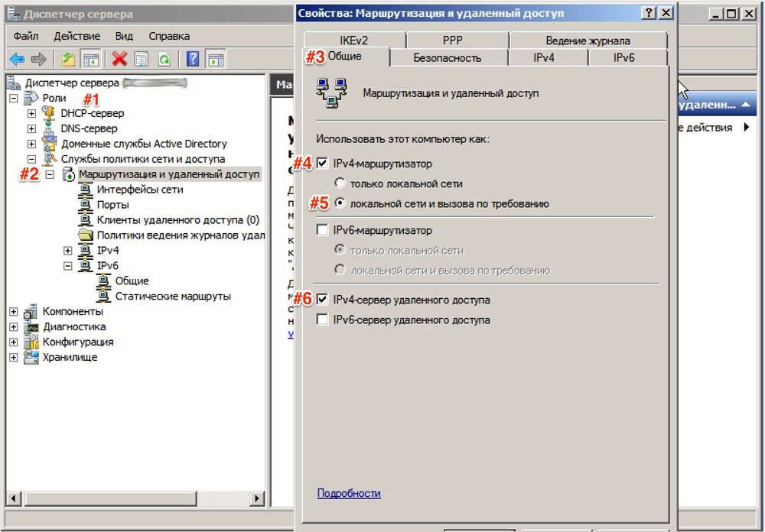Expand the DNS-сервер node

(x=31, y=128)
